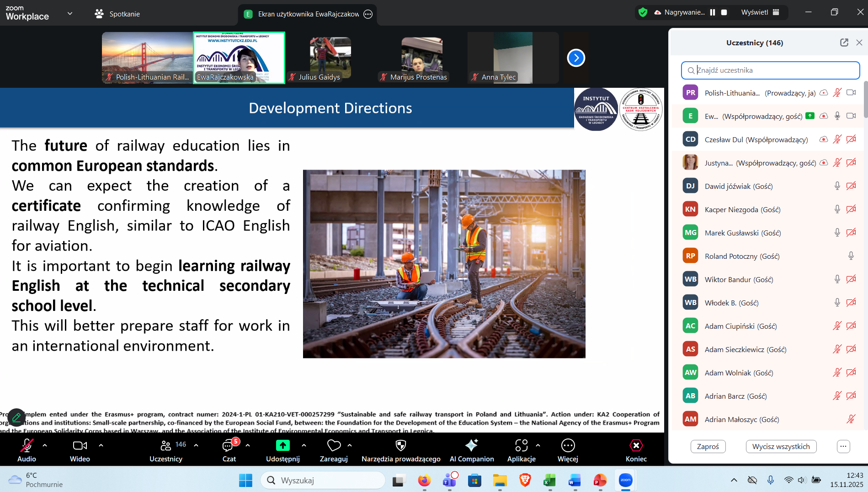This screenshot has width=868, height=492.
Task: Pop out the Uczestnicy participants panel
Action: click(x=844, y=43)
